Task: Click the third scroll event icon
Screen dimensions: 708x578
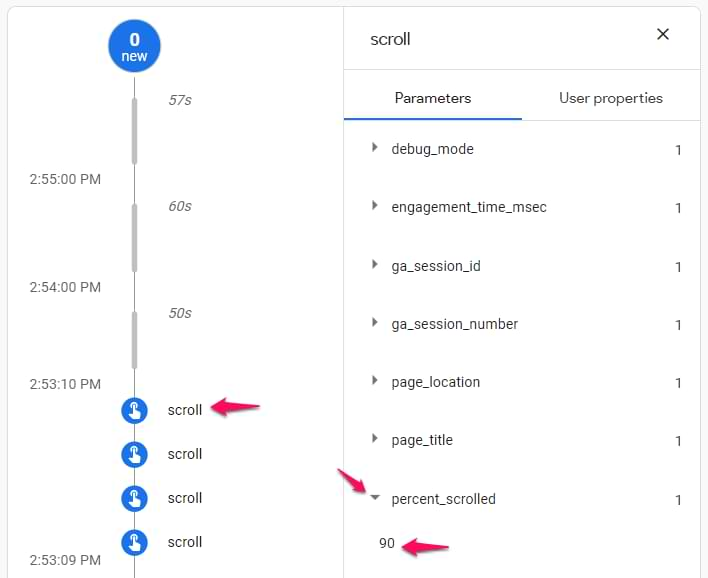Action: click(x=134, y=498)
